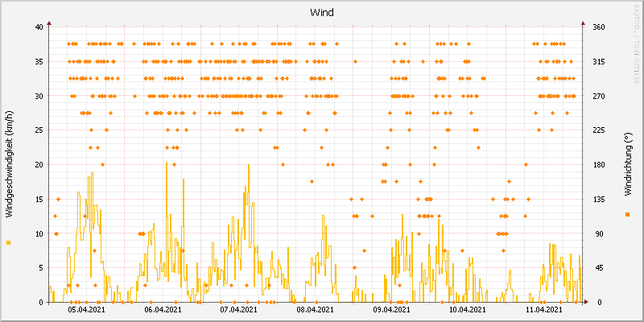Click the date label 09.04.2021
This screenshot has width=644, height=322.
tap(391, 310)
